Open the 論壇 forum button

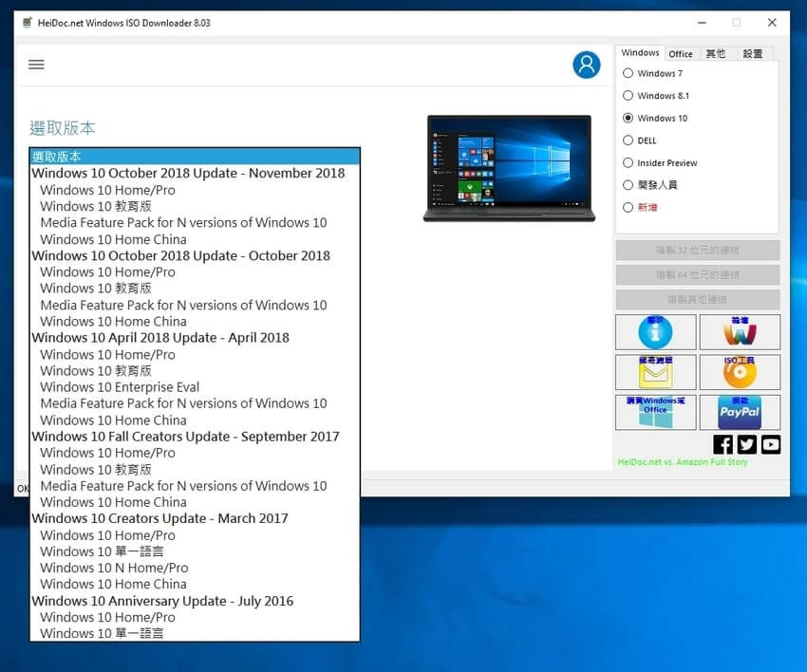point(740,332)
